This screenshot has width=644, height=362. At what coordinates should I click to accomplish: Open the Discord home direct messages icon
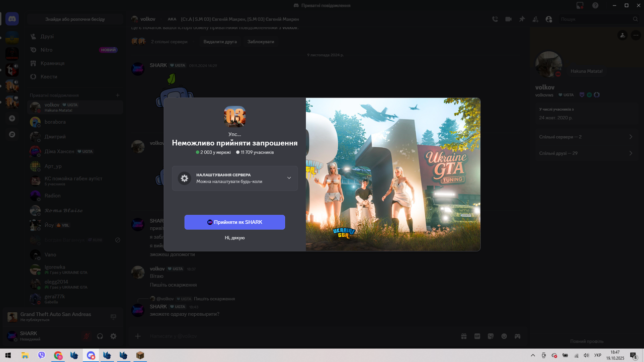click(x=12, y=19)
